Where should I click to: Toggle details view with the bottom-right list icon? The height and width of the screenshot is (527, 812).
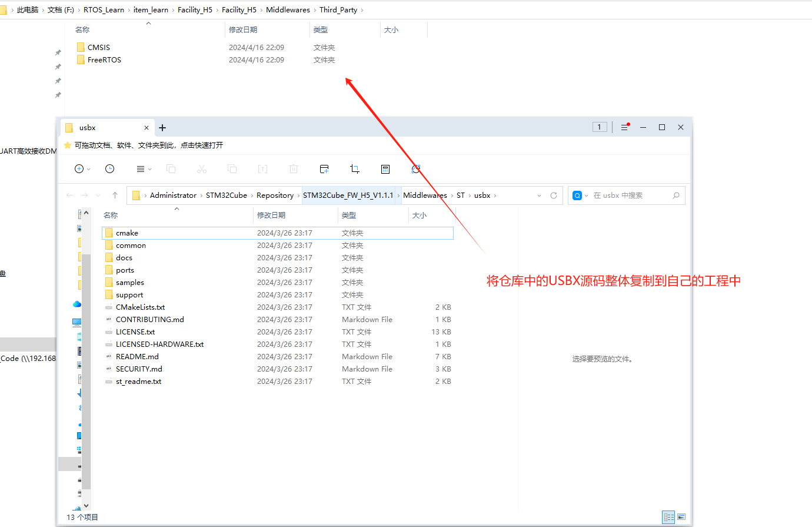[x=668, y=516]
